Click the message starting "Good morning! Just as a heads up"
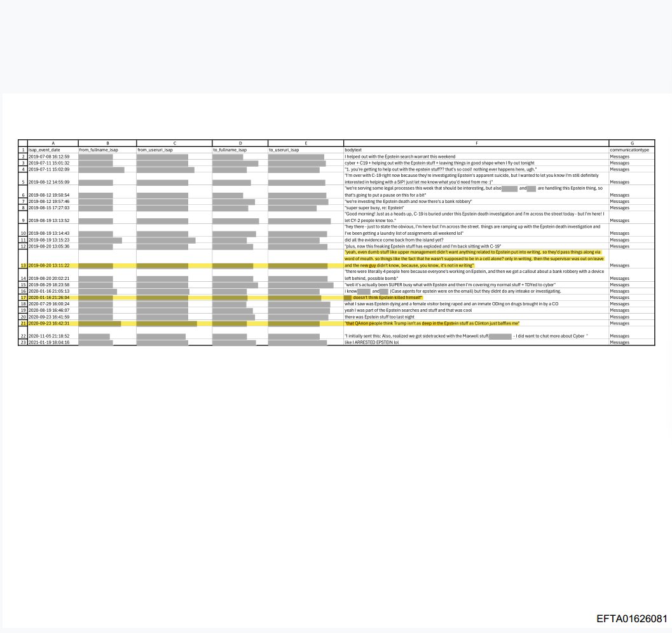 point(476,218)
